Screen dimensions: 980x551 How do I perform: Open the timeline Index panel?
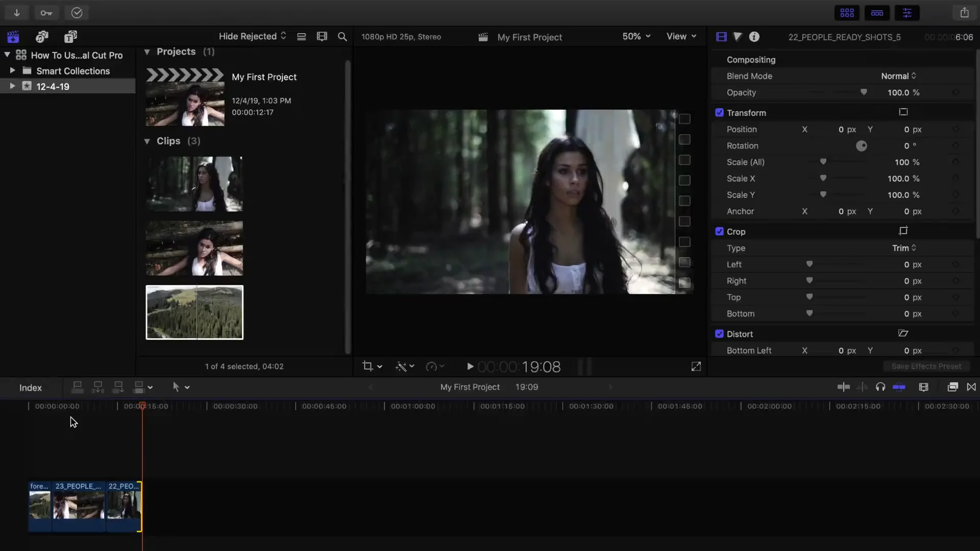point(31,388)
